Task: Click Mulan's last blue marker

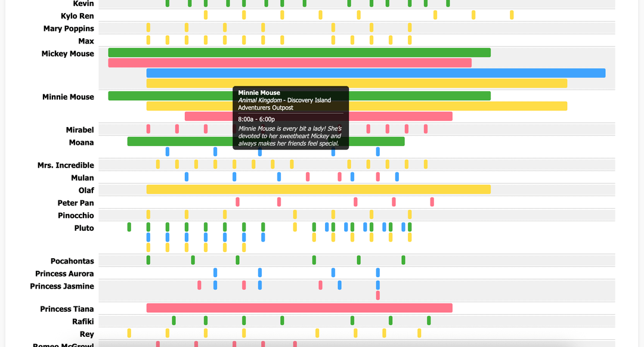Action: (397, 177)
